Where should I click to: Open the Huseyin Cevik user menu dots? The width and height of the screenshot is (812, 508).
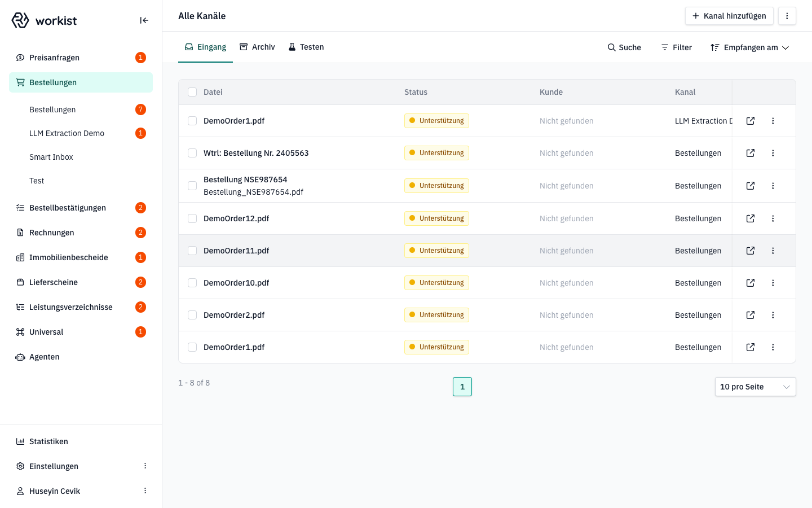pyautogui.click(x=145, y=491)
